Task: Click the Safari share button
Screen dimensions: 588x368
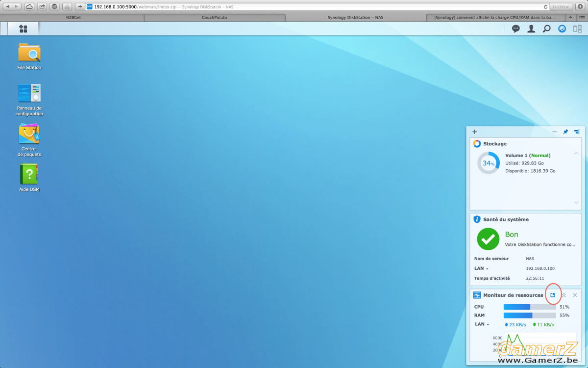Action: point(42,6)
